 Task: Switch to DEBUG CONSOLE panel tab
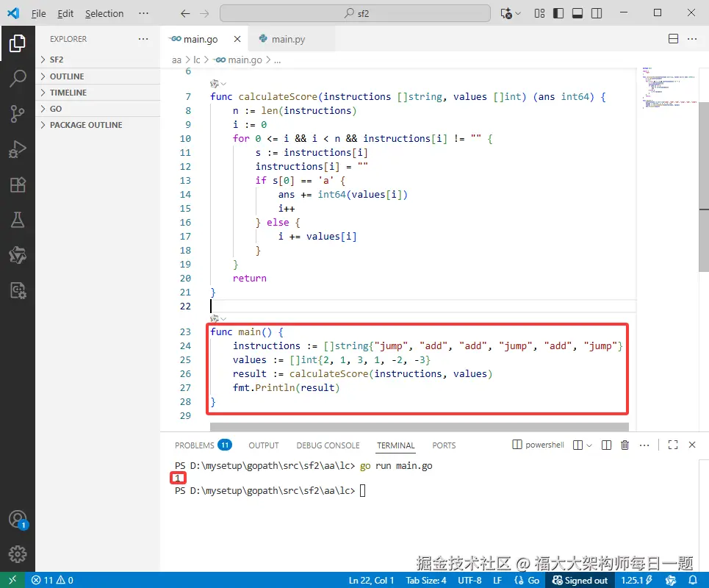tap(328, 445)
